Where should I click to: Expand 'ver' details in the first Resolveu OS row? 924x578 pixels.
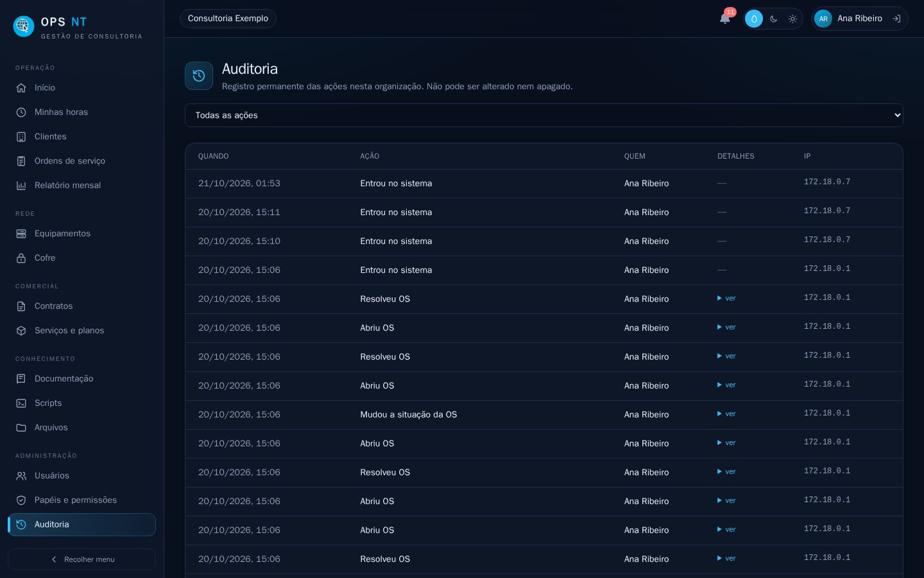tap(726, 298)
